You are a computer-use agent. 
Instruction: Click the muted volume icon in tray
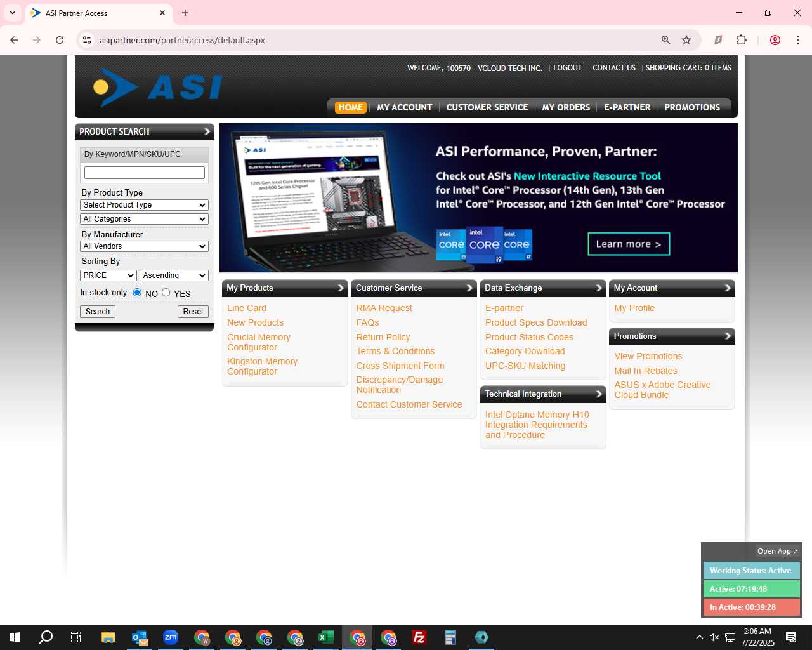pyautogui.click(x=714, y=637)
